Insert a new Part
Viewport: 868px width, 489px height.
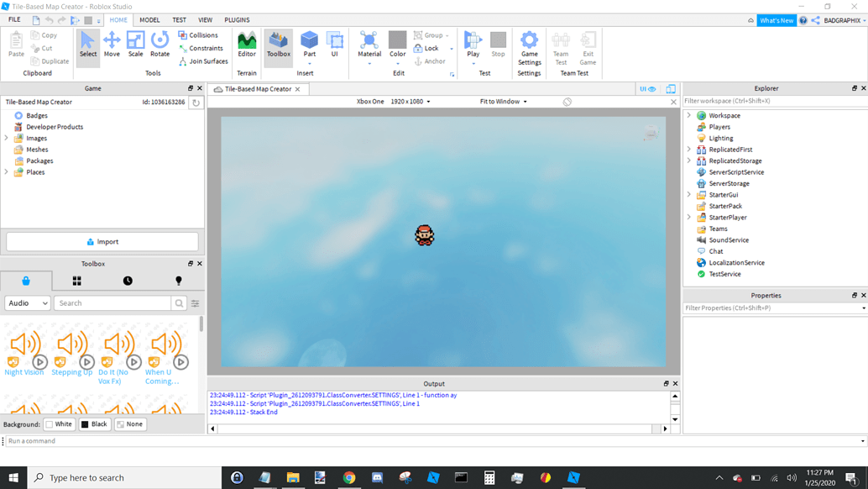tap(309, 42)
